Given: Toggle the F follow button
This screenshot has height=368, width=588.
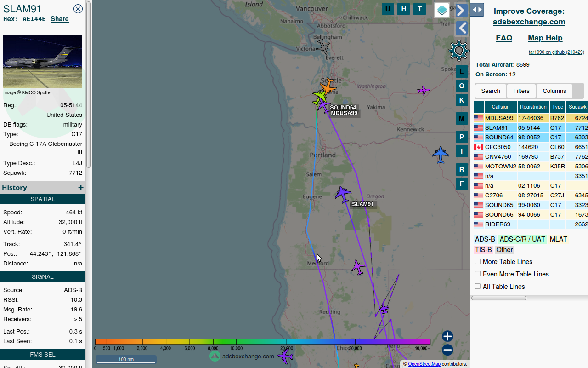Looking at the screenshot, I should pyautogui.click(x=462, y=184).
